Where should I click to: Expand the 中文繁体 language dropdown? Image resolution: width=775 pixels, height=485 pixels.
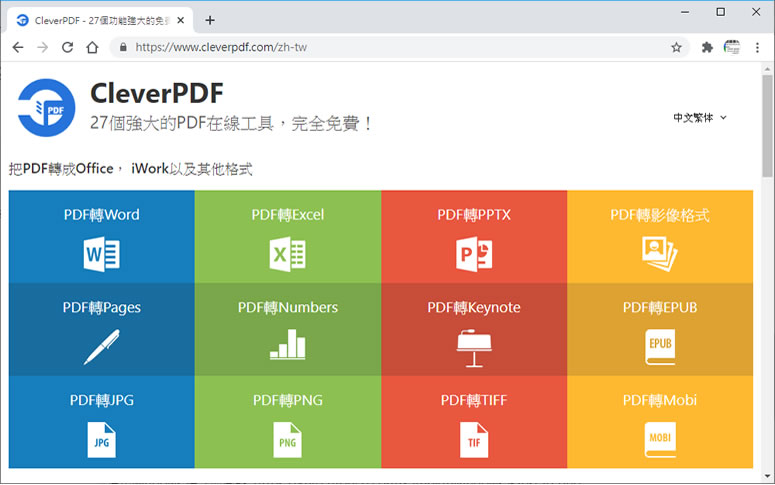700,118
